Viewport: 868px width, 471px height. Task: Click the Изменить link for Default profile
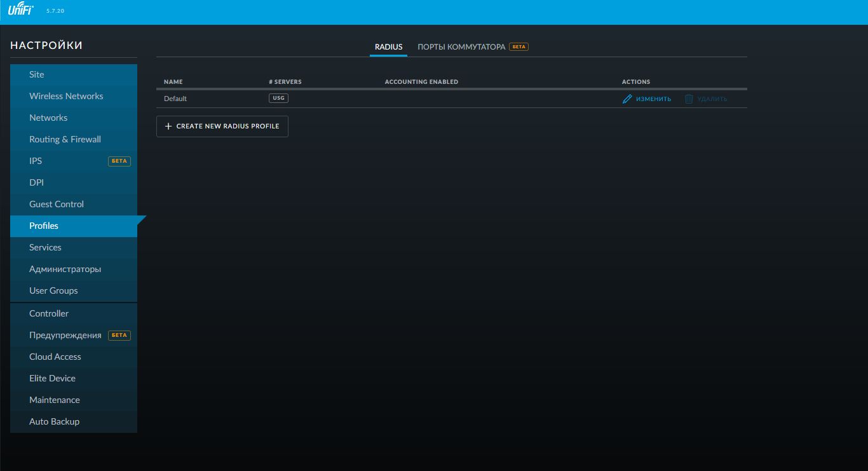click(653, 99)
